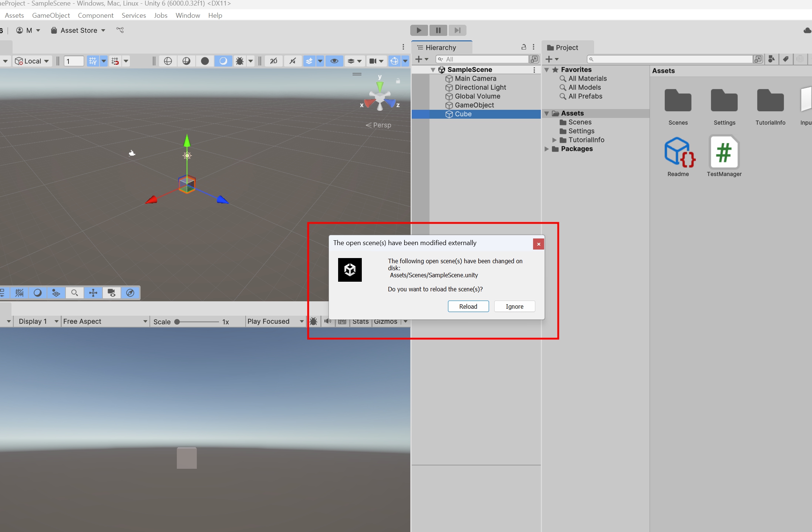Open the scene camera settings dropdown

click(x=377, y=61)
